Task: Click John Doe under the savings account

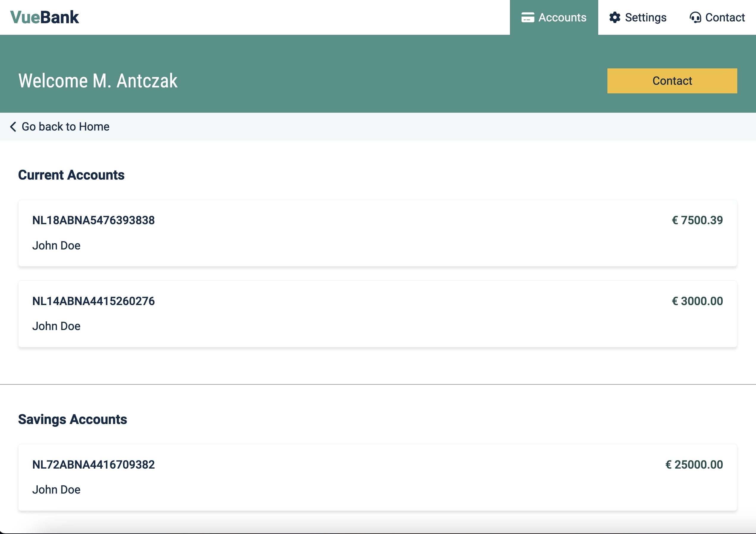Action: [x=56, y=489]
